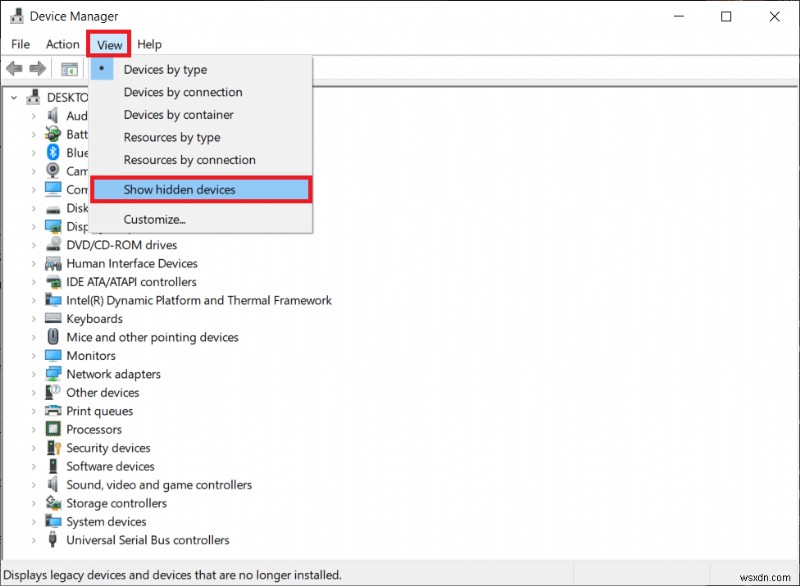Click the Other devices icon
Screen dimensions: 800x586
[53, 392]
